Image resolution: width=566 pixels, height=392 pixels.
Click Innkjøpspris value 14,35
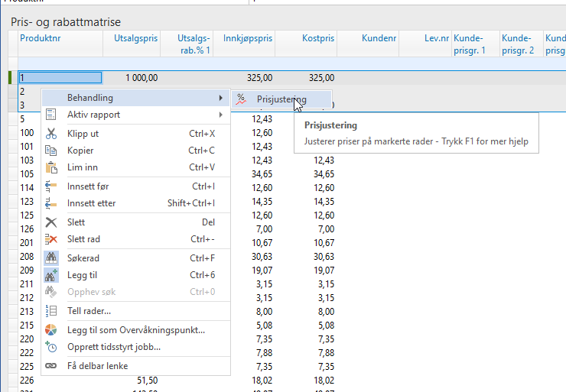[262, 201]
